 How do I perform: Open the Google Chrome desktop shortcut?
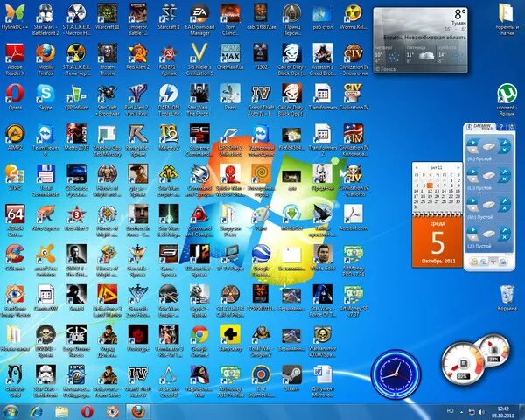[x=199, y=341]
